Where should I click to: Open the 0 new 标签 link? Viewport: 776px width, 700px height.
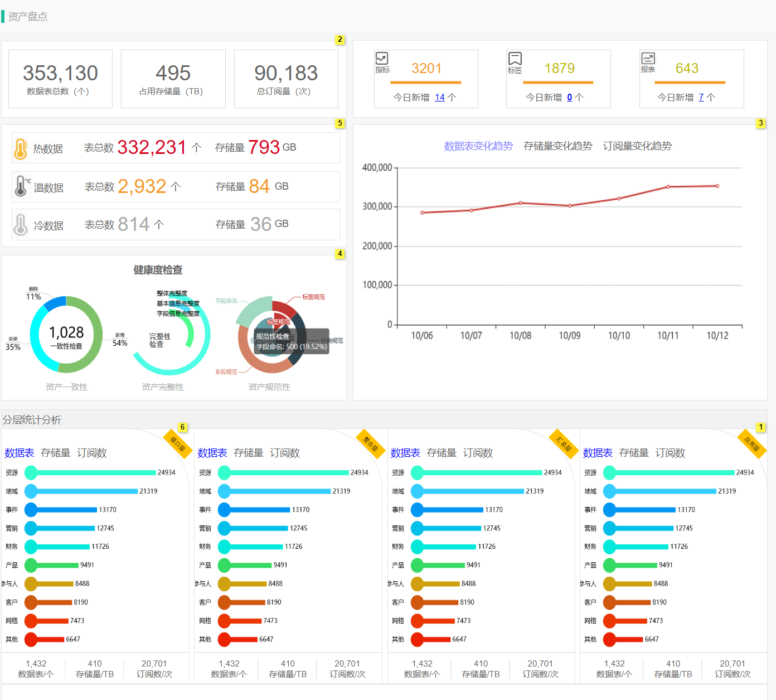click(x=569, y=98)
